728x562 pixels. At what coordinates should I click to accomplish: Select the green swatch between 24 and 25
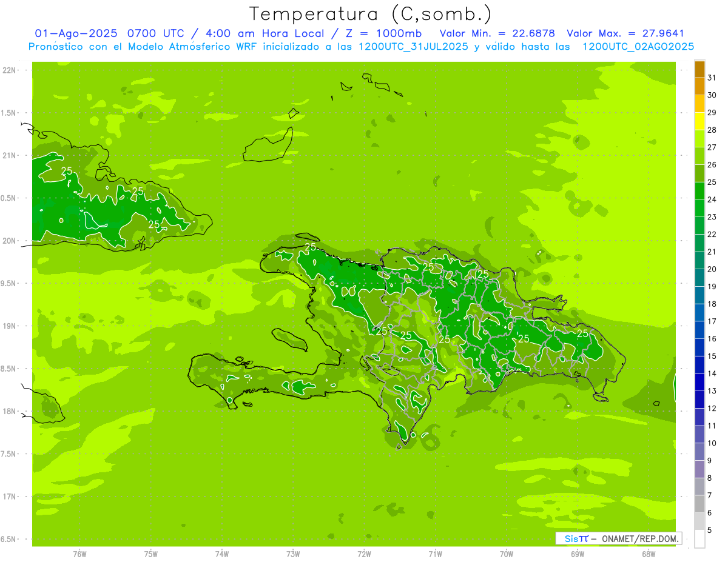pyautogui.click(x=699, y=191)
